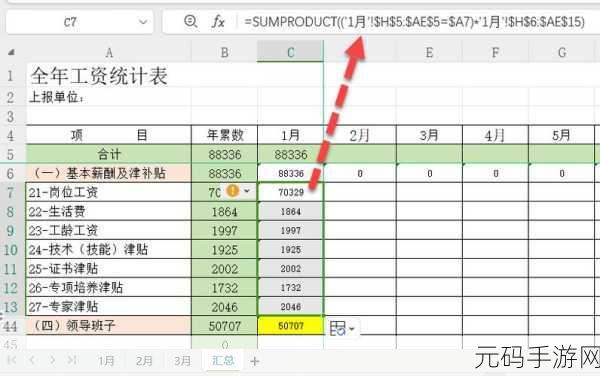Go to last sheet navigation arrow
600x376 pixels.
(72, 360)
